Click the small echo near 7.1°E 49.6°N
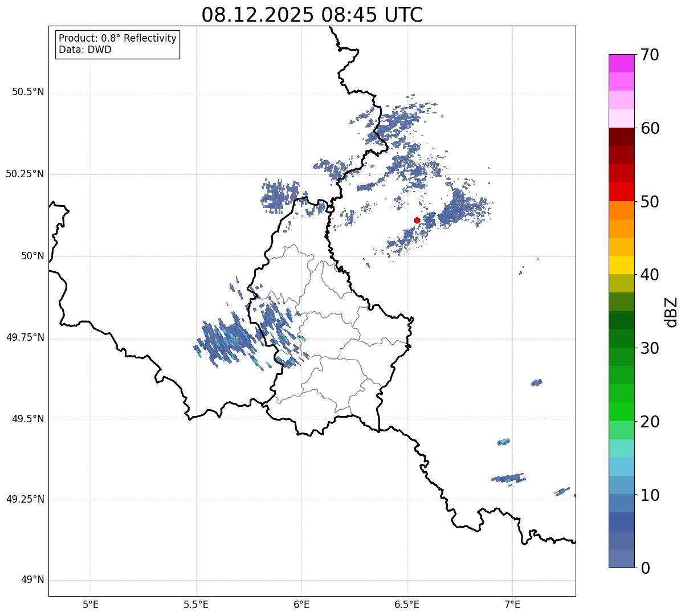The height and width of the screenshot is (616, 685). pyautogui.click(x=536, y=382)
